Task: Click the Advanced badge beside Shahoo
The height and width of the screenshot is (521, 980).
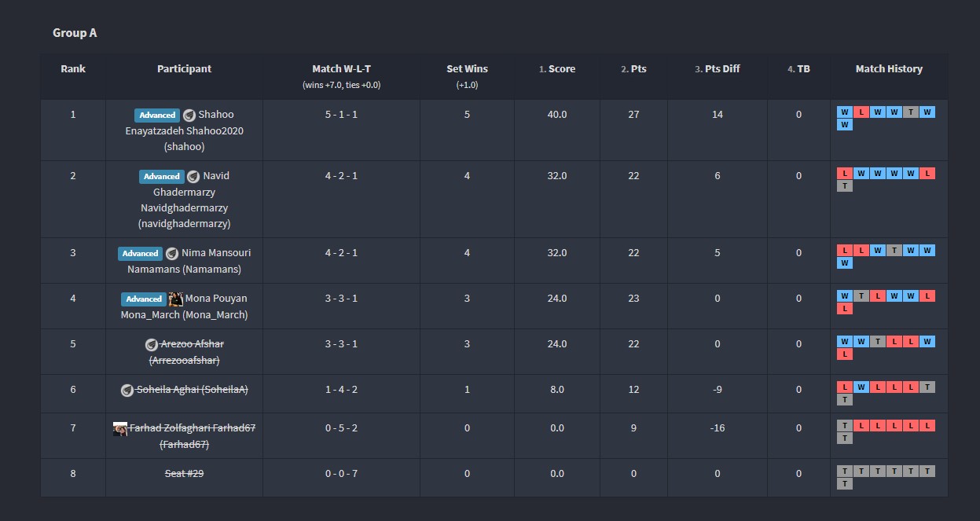Action: click(157, 115)
